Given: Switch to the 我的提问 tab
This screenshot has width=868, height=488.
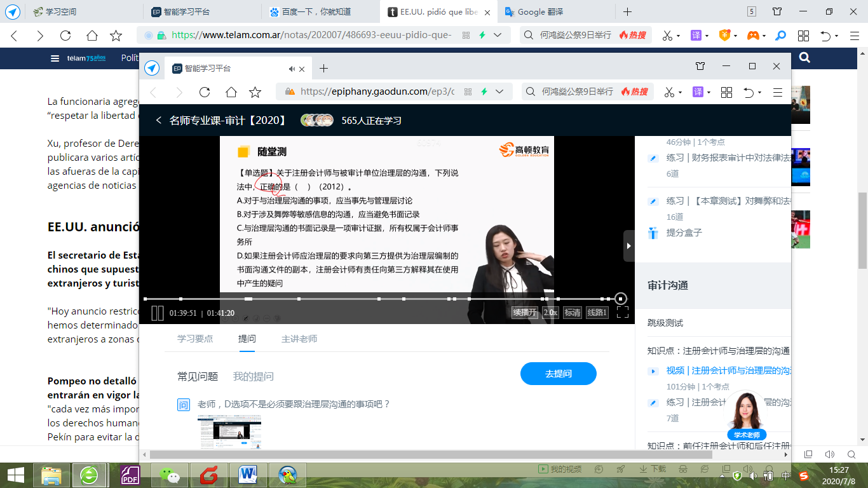Looking at the screenshot, I should pos(253,376).
